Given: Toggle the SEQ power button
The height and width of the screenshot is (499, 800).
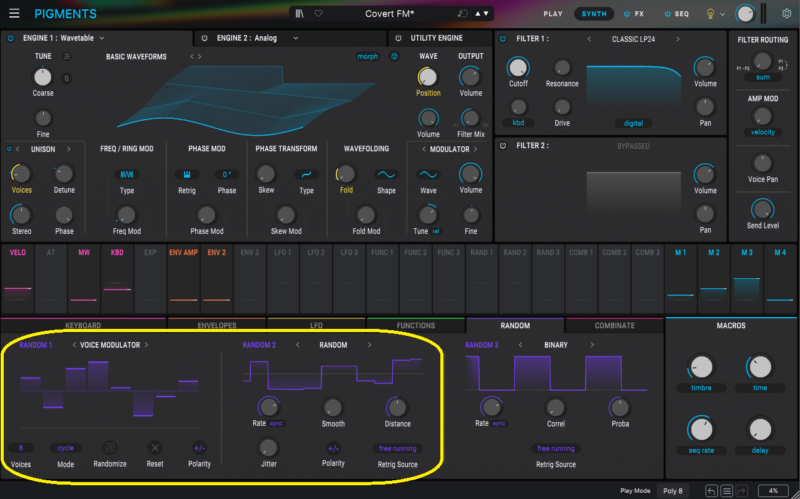Looking at the screenshot, I should 667,14.
